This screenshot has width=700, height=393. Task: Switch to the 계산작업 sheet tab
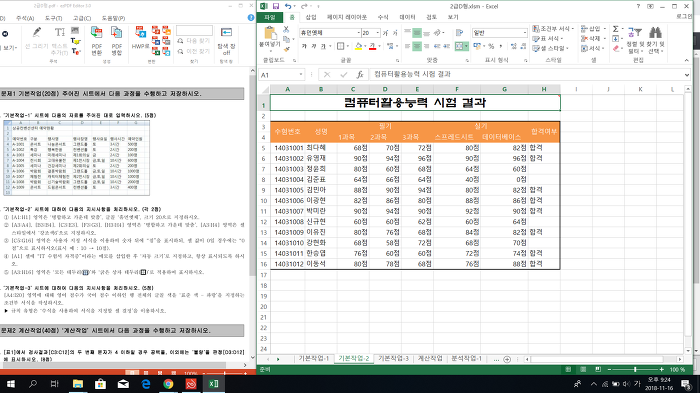tap(430, 359)
